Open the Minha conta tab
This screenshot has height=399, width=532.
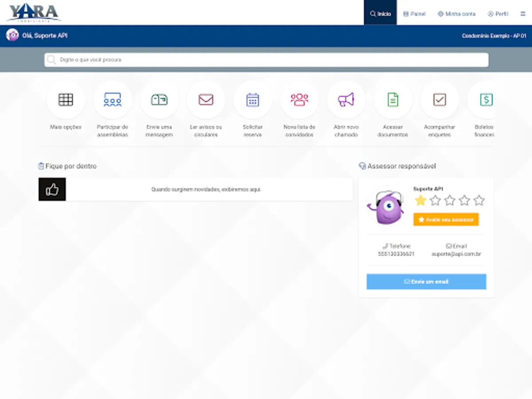456,14
